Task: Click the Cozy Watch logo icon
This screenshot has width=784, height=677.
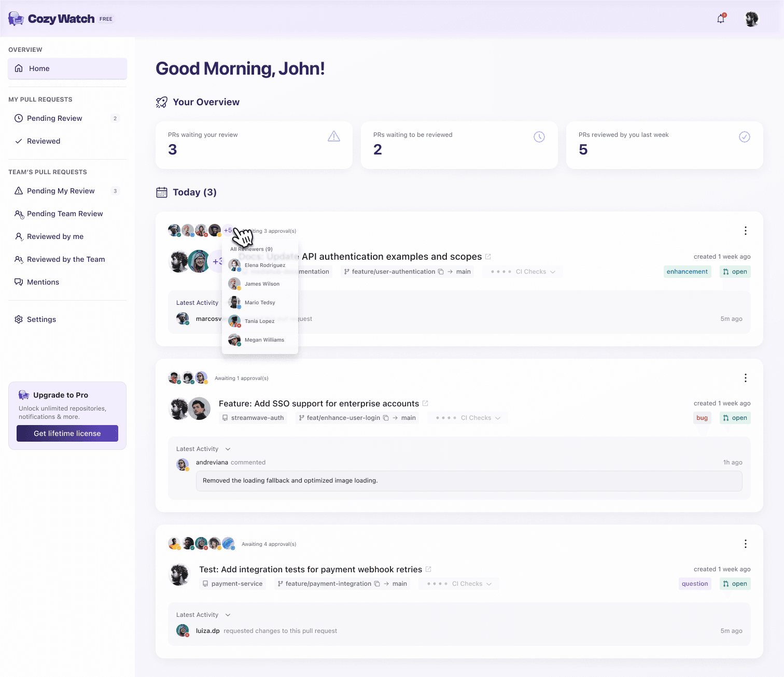Action: (16, 18)
